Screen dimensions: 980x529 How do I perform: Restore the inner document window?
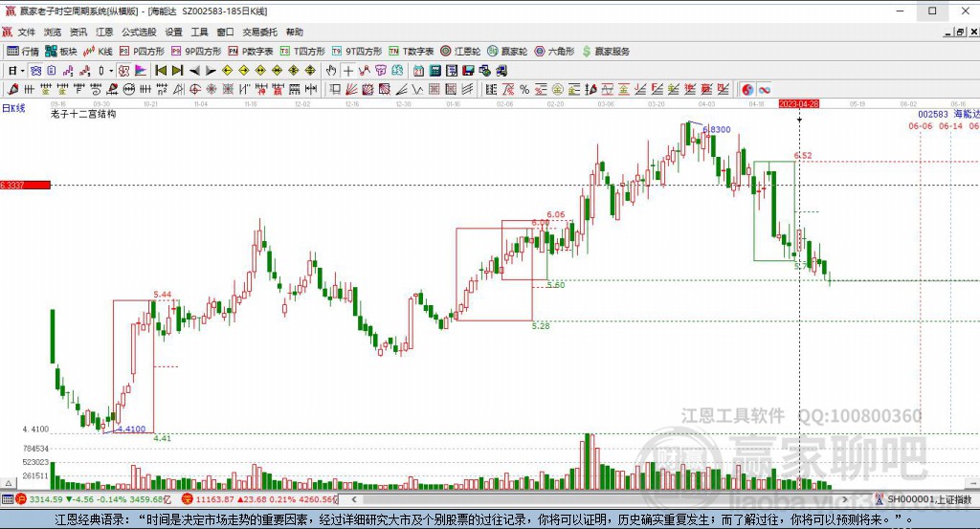click(x=960, y=33)
